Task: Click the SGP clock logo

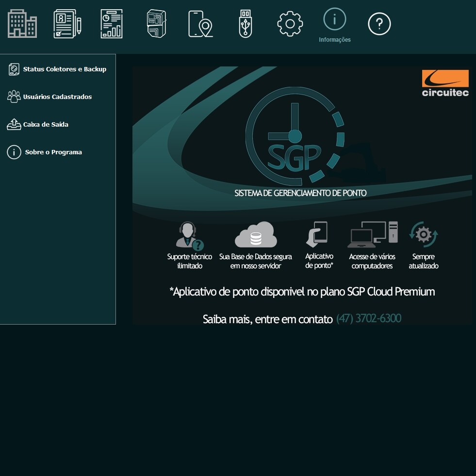Action: coord(295,136)
